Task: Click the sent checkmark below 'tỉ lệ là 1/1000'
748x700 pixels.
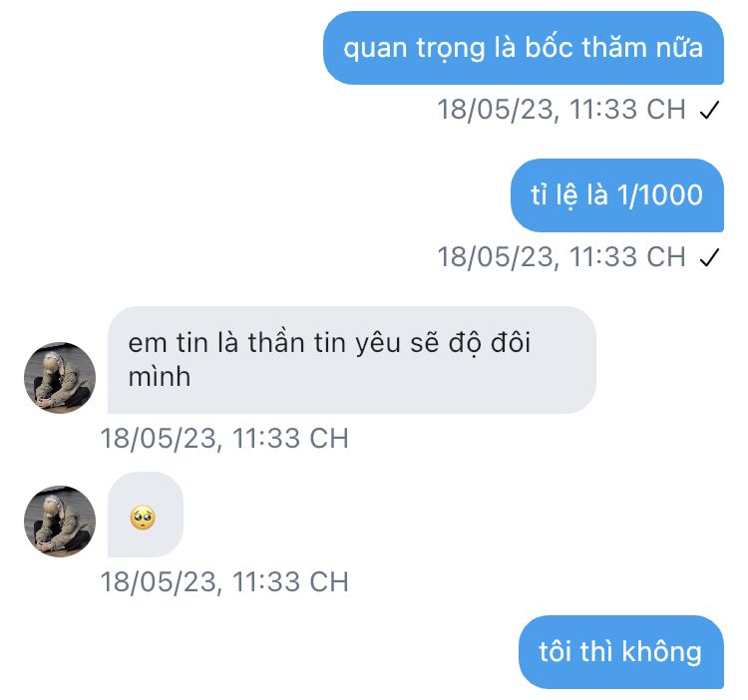Action: 709,258
